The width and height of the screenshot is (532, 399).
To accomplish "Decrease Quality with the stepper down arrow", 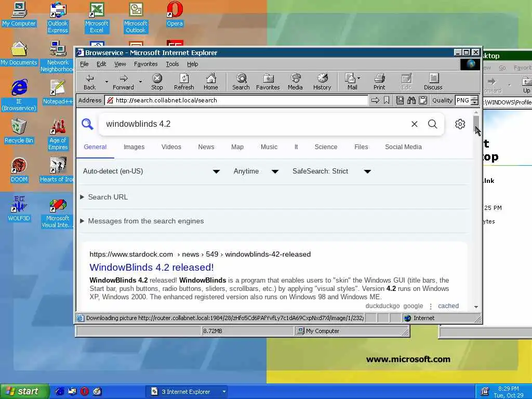I will (475, 102).
